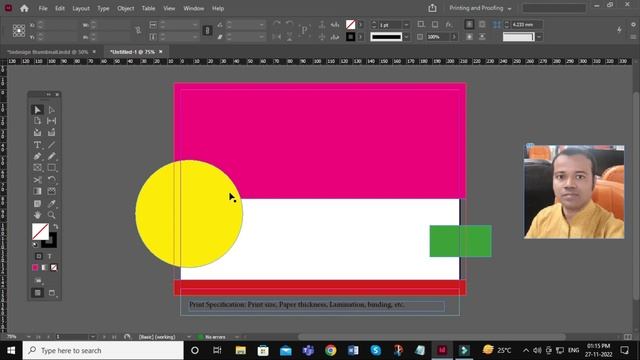Open the stroke style dropdown
The height and width of the screenshot is (360, 640).
click(x=406, y=37)
